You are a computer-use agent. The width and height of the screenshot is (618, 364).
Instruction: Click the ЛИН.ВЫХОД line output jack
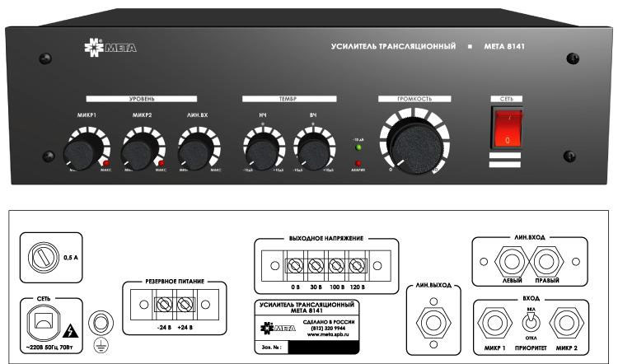pos(433,323)
